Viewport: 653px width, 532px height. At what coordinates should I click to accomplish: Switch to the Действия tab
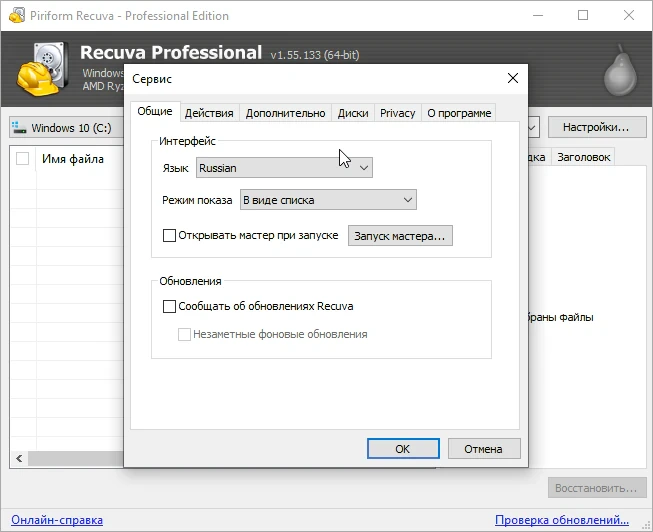coord(209,113)
